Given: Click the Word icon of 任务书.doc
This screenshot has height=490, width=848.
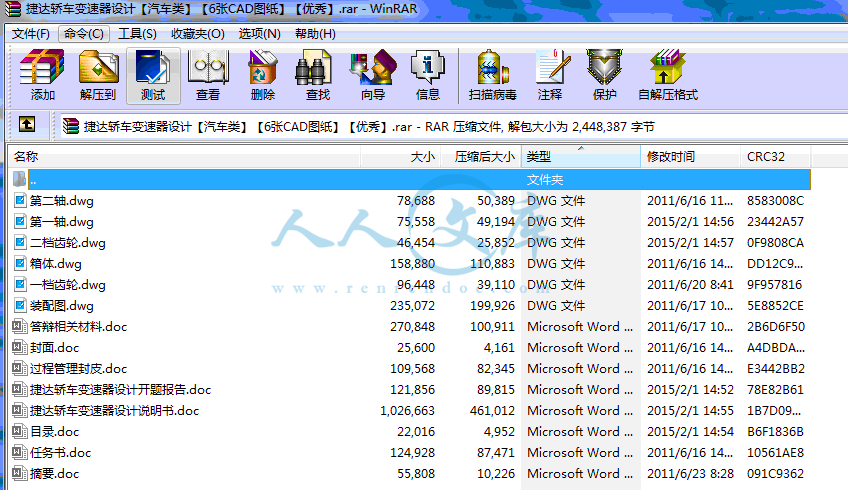Looking at the screenshot, I should coord(19,452).
